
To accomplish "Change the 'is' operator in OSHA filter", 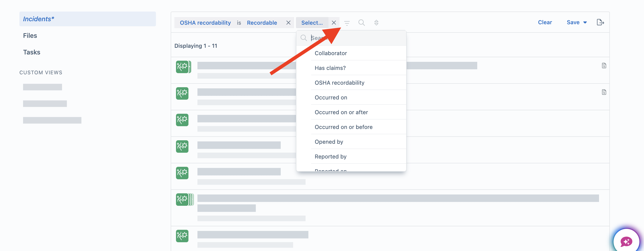I will [239, 23].
